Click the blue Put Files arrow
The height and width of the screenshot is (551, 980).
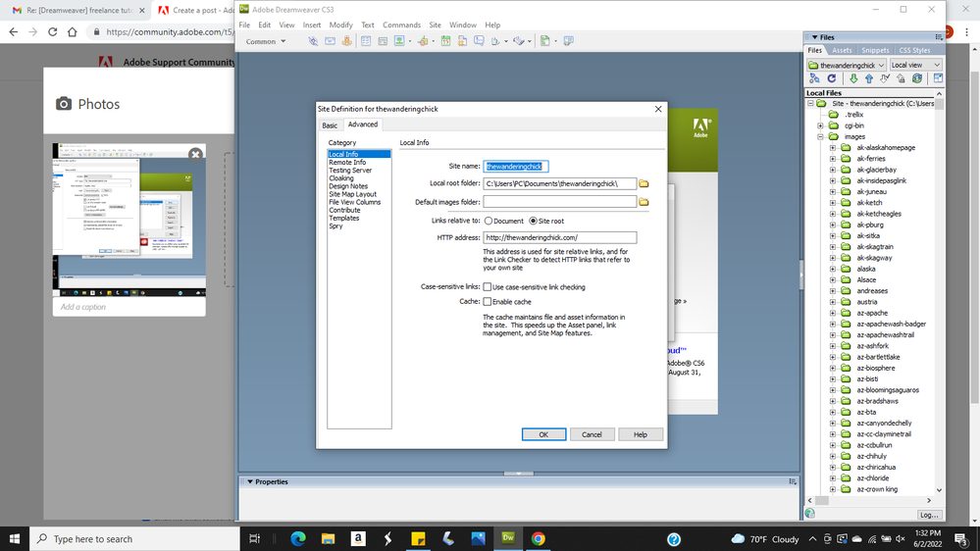tap(869, 78)
